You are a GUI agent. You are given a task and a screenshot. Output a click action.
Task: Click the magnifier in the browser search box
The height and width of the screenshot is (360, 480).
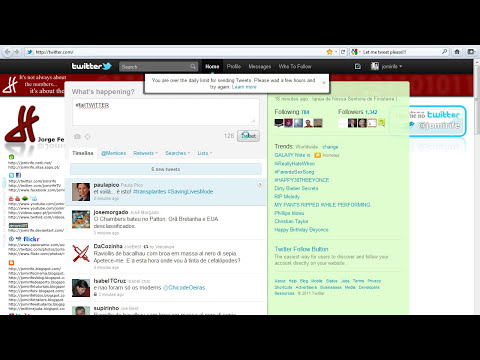pyautogui.click(x=444, y=52)
